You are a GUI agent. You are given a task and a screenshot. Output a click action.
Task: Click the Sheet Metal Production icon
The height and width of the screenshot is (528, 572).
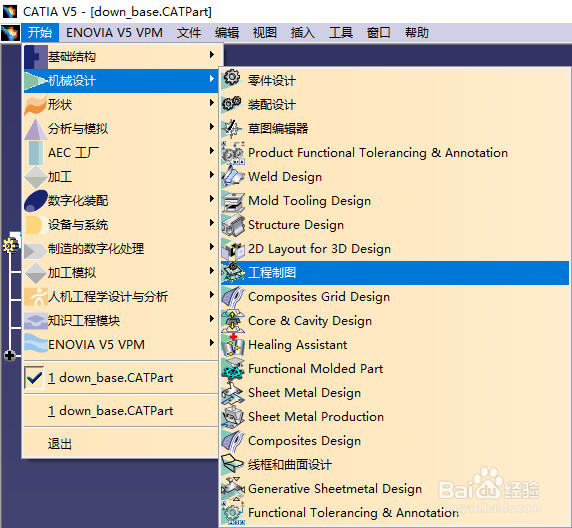click(233, 417)
